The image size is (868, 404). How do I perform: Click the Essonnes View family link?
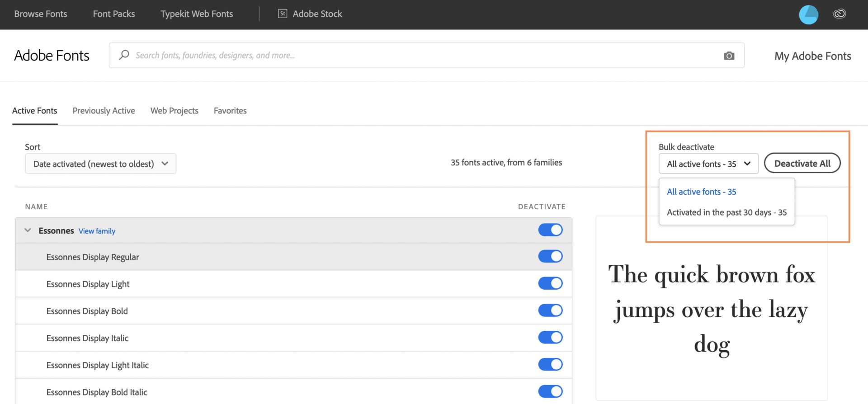[x=97, y=231]
